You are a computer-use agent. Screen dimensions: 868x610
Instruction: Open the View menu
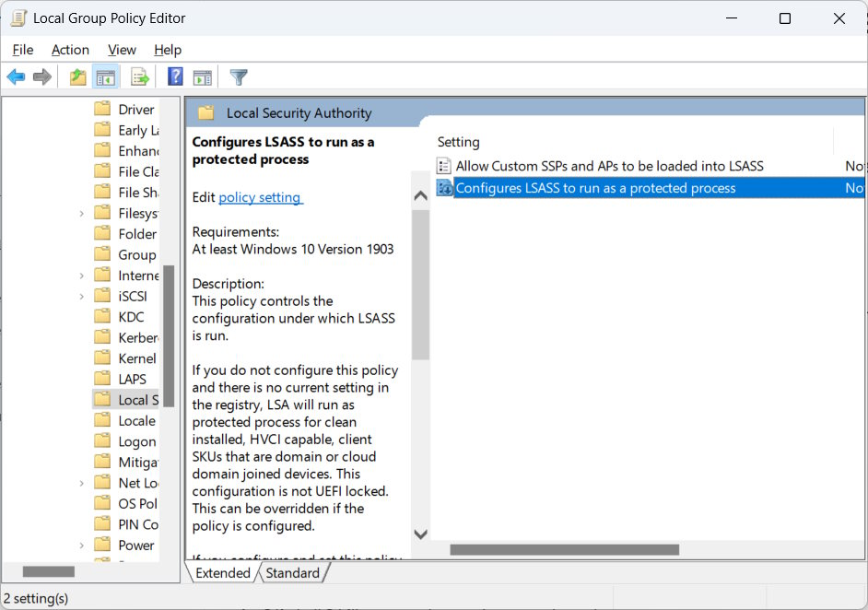[x=121, y=50]
